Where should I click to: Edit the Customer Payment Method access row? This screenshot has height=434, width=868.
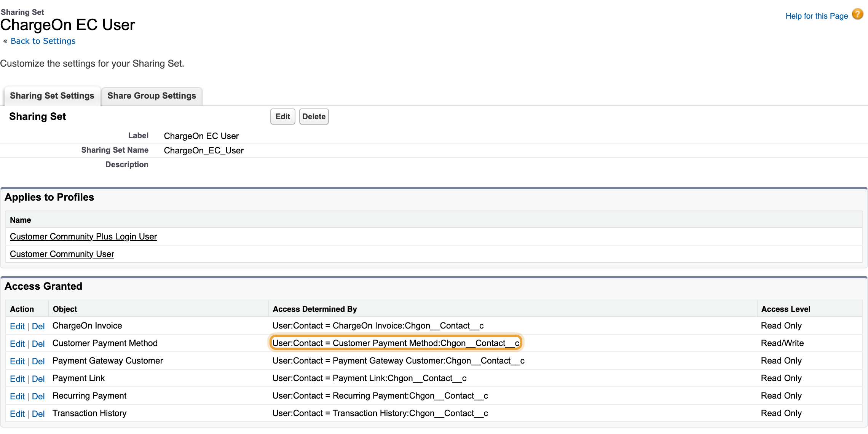coord(17,344)
